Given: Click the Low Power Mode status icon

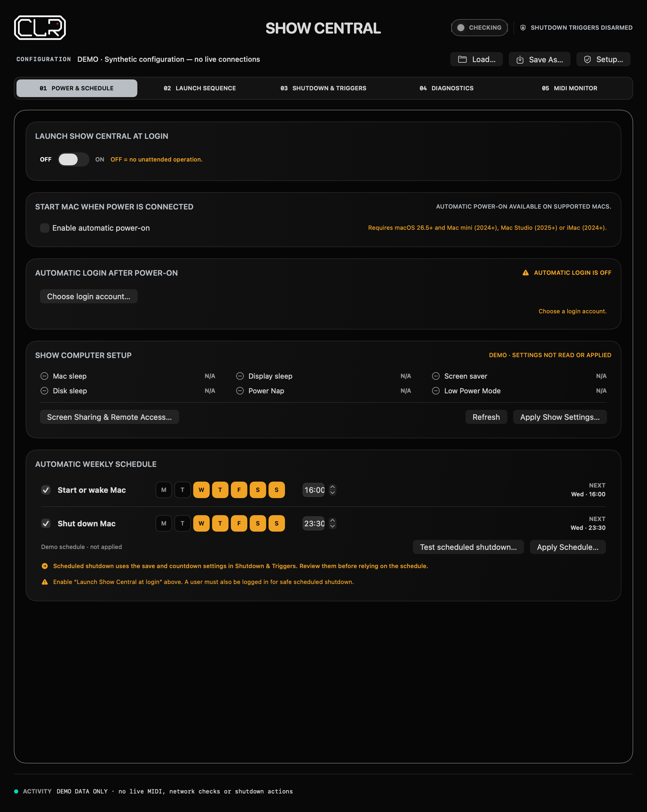Looking at the screenshot, I should [436, 391].
